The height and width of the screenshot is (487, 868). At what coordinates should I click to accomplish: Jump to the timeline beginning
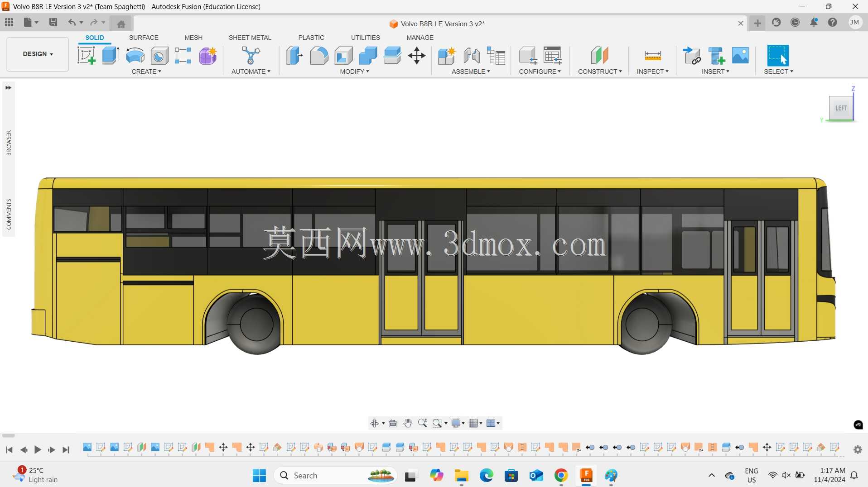coord(9,449)
